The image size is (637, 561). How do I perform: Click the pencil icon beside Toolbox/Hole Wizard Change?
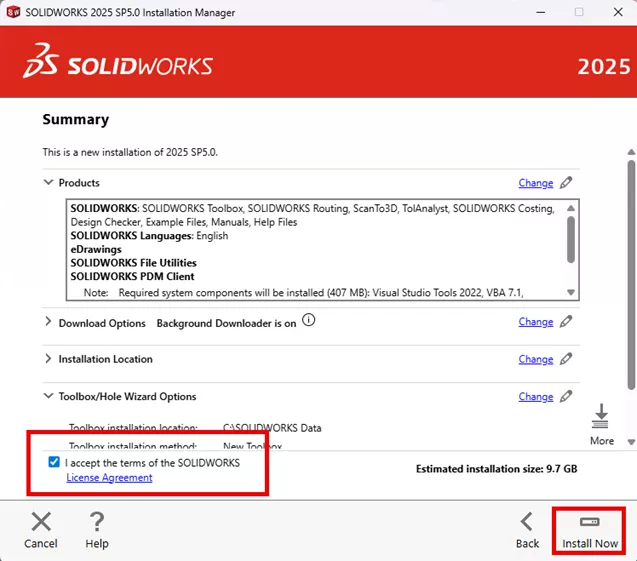pyautogui.click(x=566, y=396)
